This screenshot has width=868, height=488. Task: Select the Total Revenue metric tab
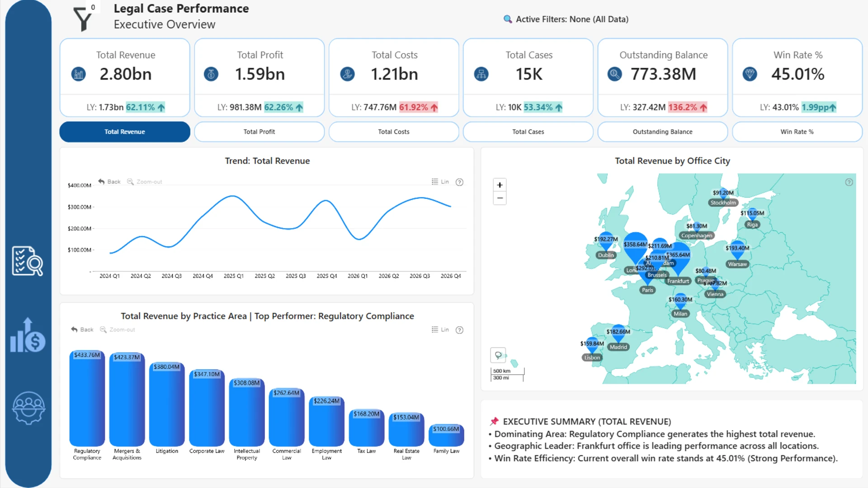pyautogui.click(x=125, y=131)
